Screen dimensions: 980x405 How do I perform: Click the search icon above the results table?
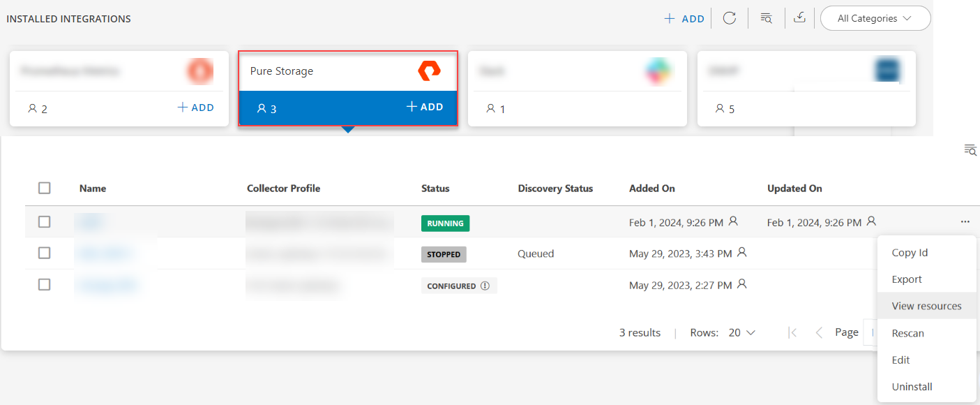point(970,149)
